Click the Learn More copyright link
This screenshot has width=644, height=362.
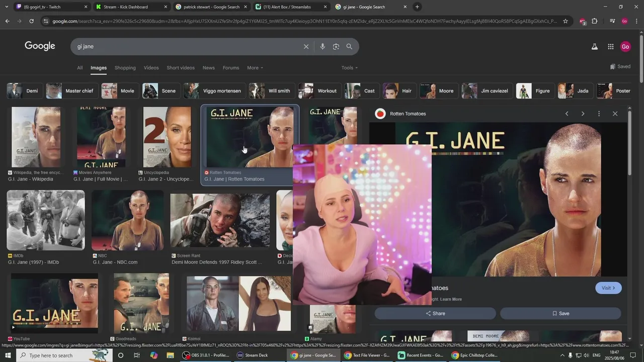point(451,299)
